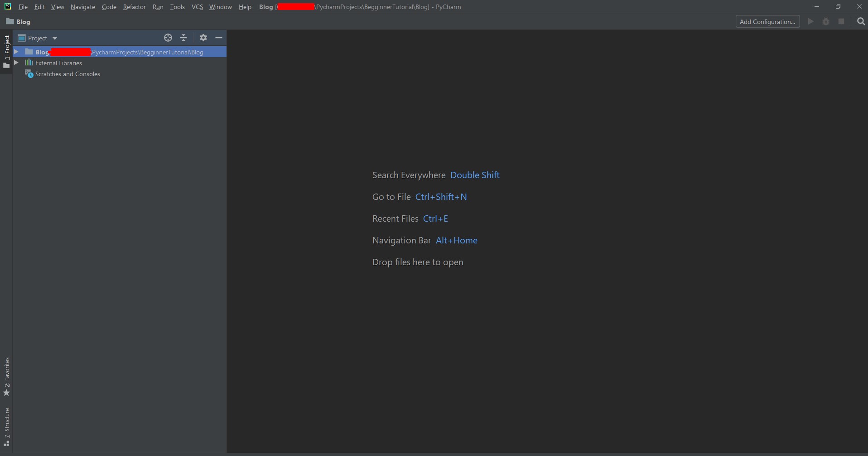The height and width of the screenshot is (456, 868).
Task: Toggle the Structure tool window tab
Action: pyautogui.click(x=6, y=427)
